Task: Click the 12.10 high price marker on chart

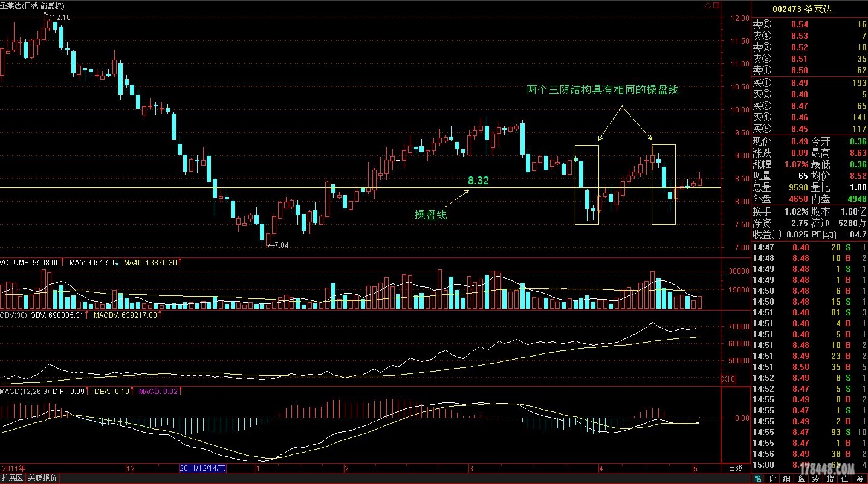Action: [x=62, y=18]
